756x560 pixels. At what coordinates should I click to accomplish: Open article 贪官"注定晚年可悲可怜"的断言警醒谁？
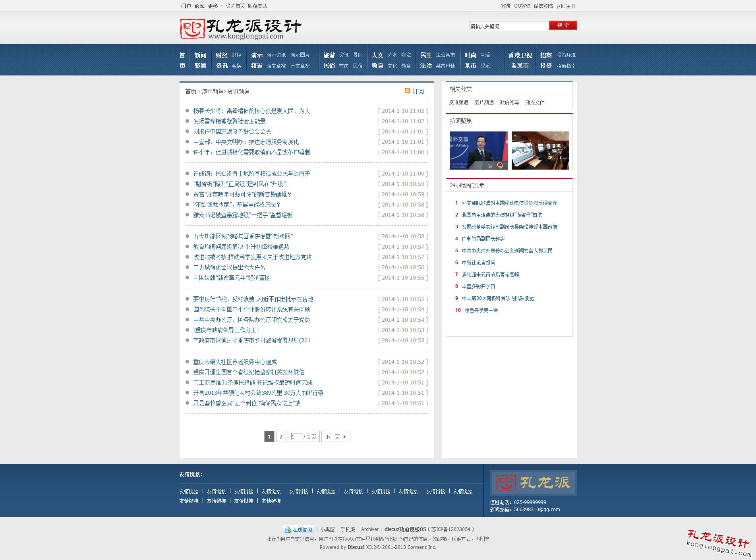tap(243, 194)
